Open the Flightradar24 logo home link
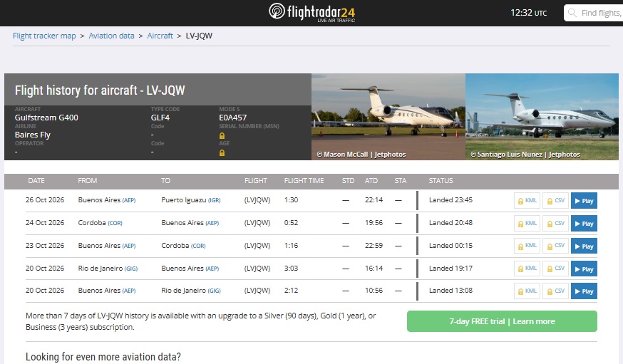Screen dimensions: 623x364 (312, 13)
